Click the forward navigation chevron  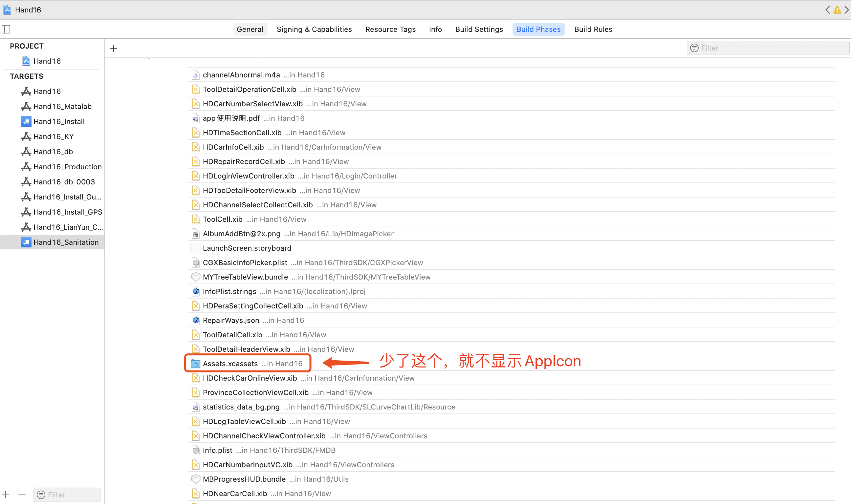(x=848, y=10)
